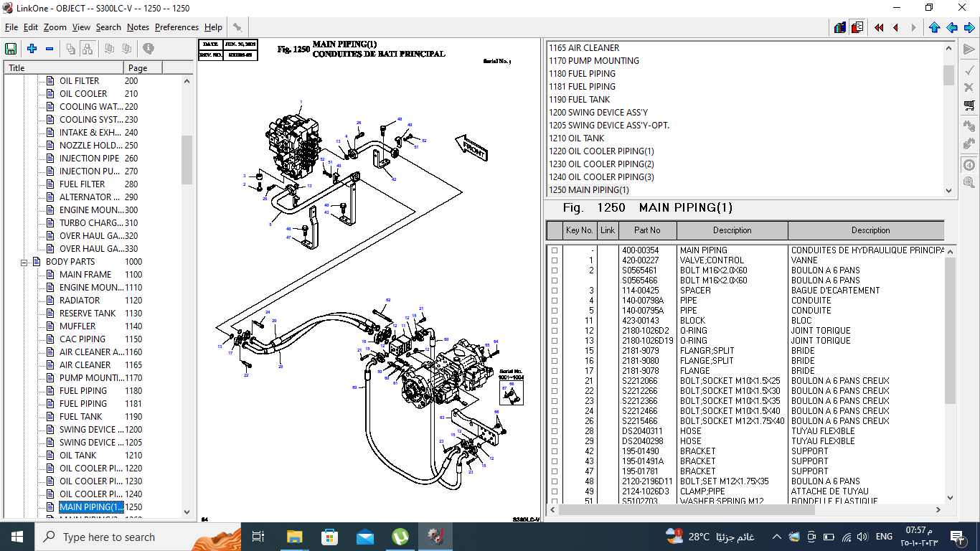Screen dimensions: 980x551
Task: Click the gray X icon in right sidebar
Action: (969, 88)
